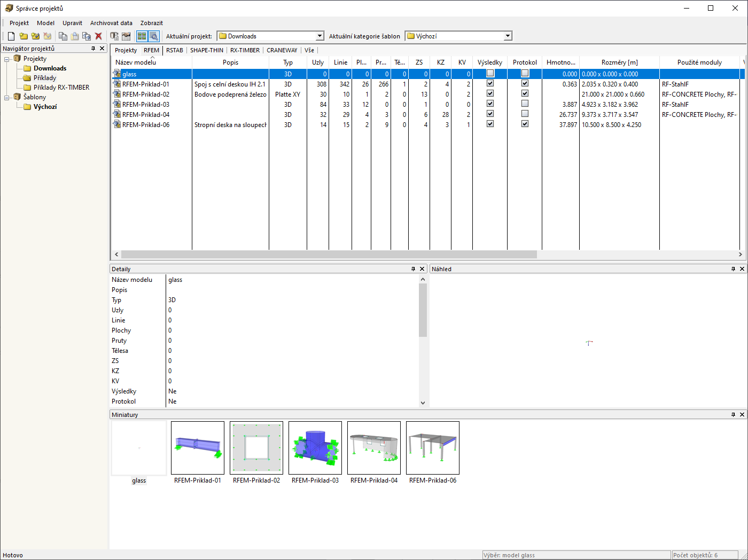Click the archive data cylinder icon

(x=114, y=36)
